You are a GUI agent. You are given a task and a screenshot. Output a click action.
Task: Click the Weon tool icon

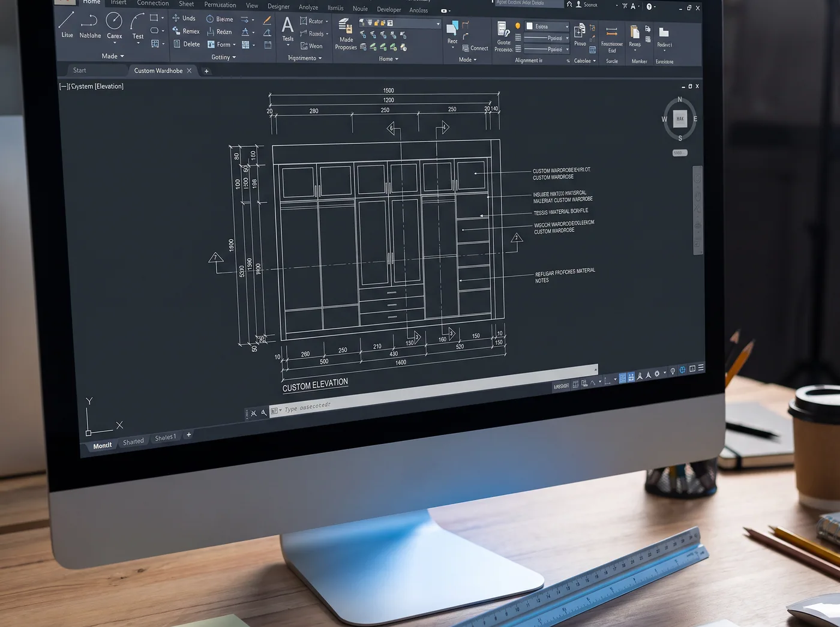coord(304,46)
